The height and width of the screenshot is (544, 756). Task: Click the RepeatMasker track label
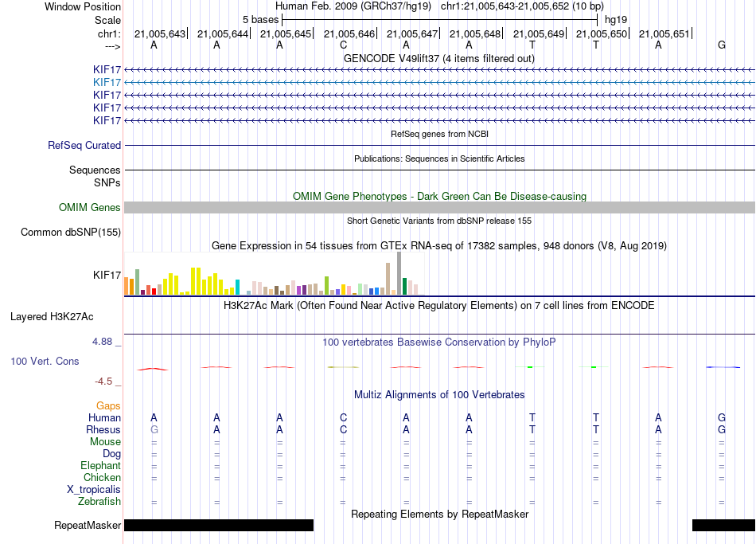tap(88, 525)
